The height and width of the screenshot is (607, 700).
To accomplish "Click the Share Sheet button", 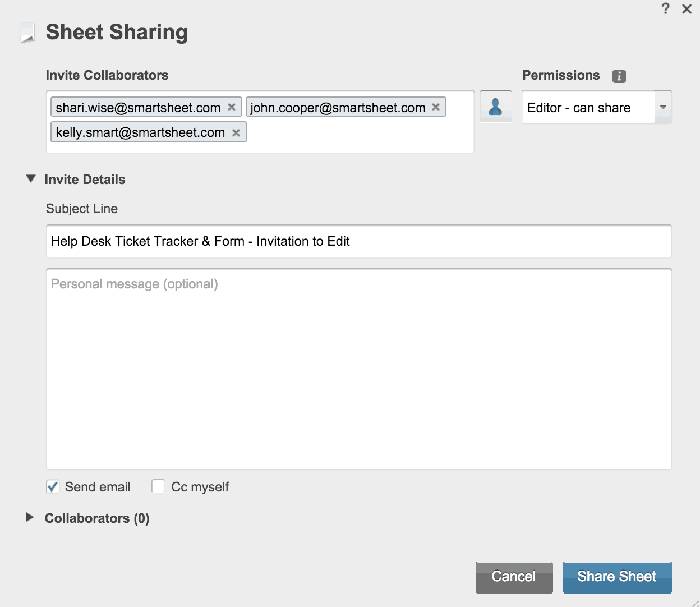I will [617, 577].
